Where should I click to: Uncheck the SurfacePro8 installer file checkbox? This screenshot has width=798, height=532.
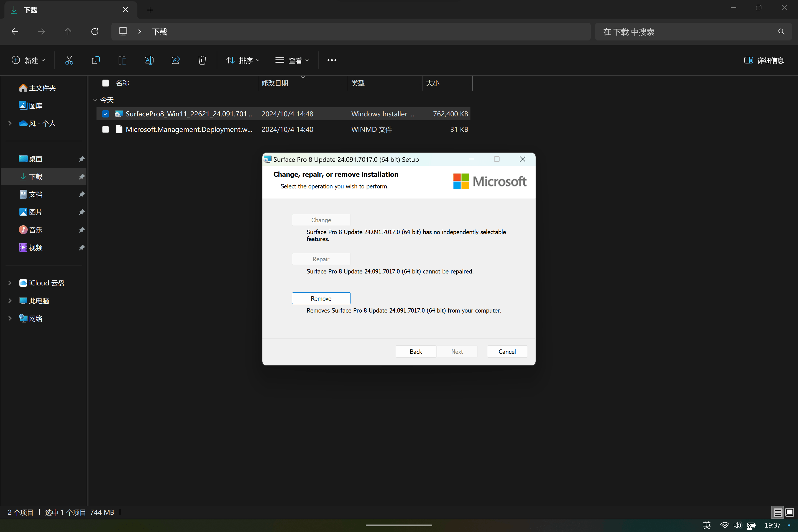[x=106, y=114]
